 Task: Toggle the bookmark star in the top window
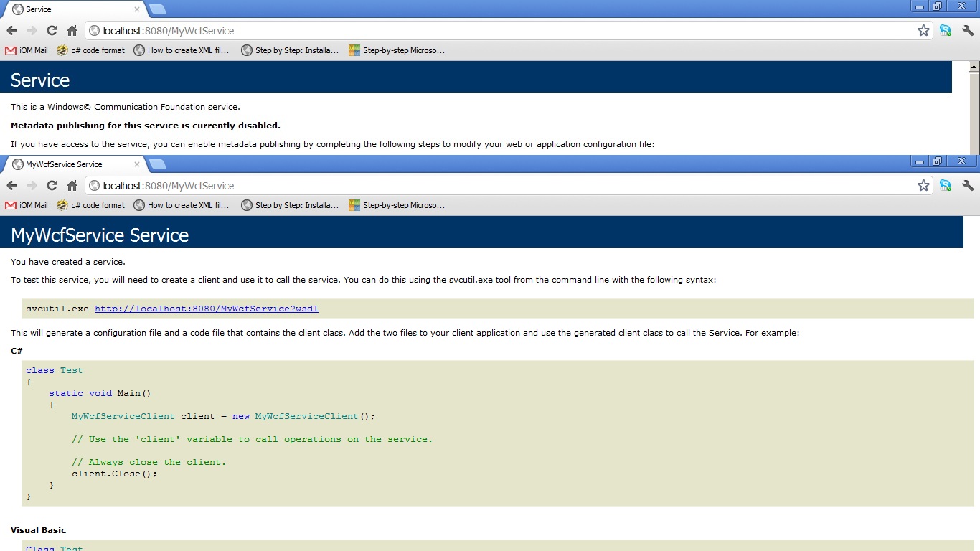click(x=923, y=30)
